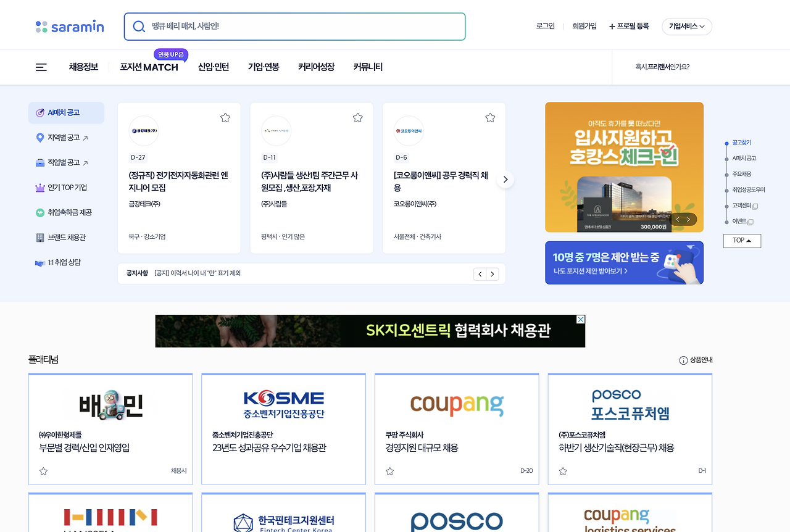790x532 pixels.
Task: Click the briefcase icon for 직업별 공고
Action: click(x=39, y=162)
